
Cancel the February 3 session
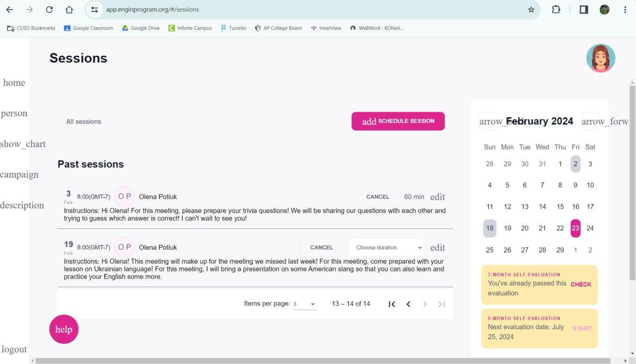378,197
